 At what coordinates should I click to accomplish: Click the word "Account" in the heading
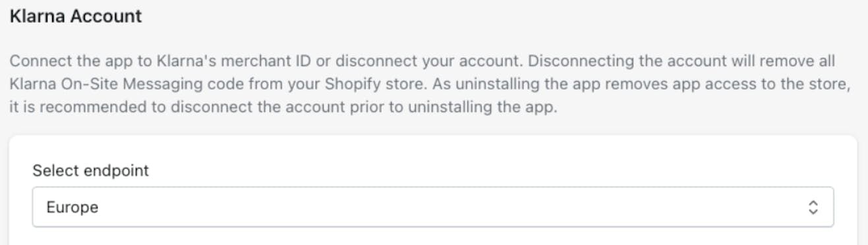click(x=104, y=16)
